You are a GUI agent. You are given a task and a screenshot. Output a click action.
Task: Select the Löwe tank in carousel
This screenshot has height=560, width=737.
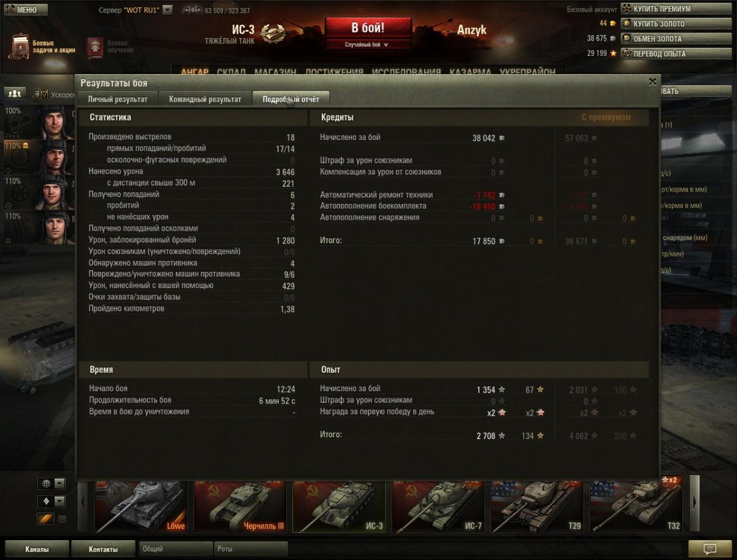tap(141, 505)
